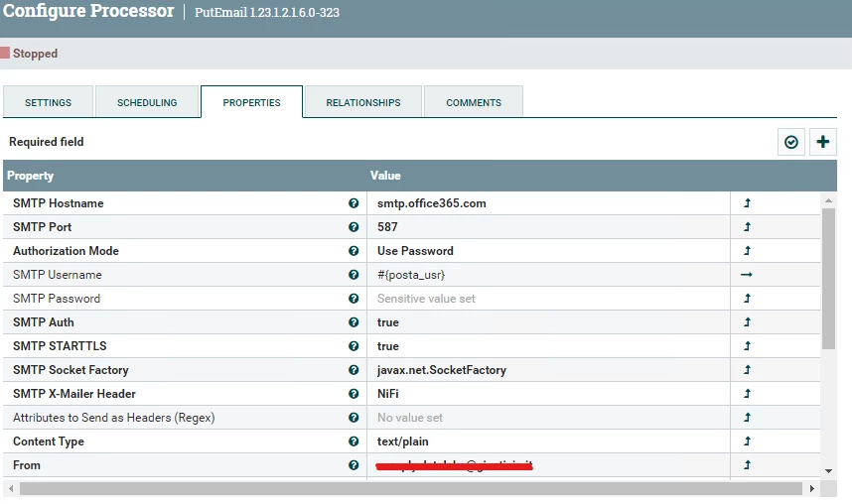This screenshot has width=852, height=504.
Task: Click the PutEmail version label in header
Action: (x=267, y=13)
